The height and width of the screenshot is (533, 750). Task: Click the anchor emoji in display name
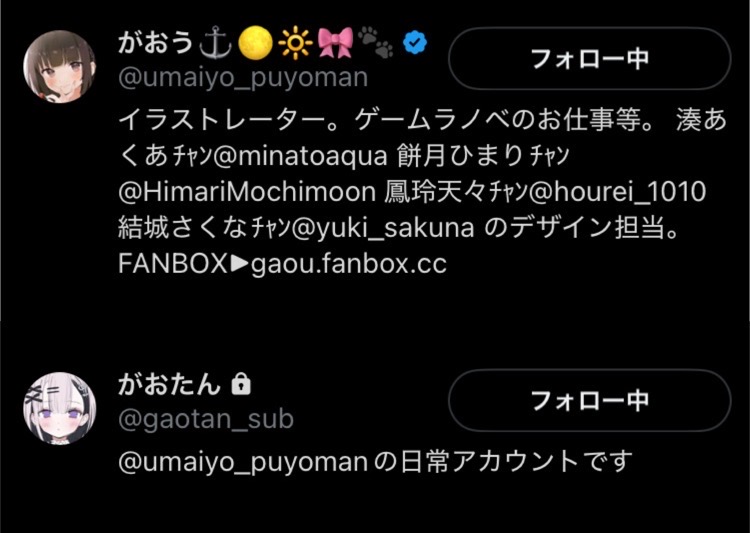click(x=215, y=43)
